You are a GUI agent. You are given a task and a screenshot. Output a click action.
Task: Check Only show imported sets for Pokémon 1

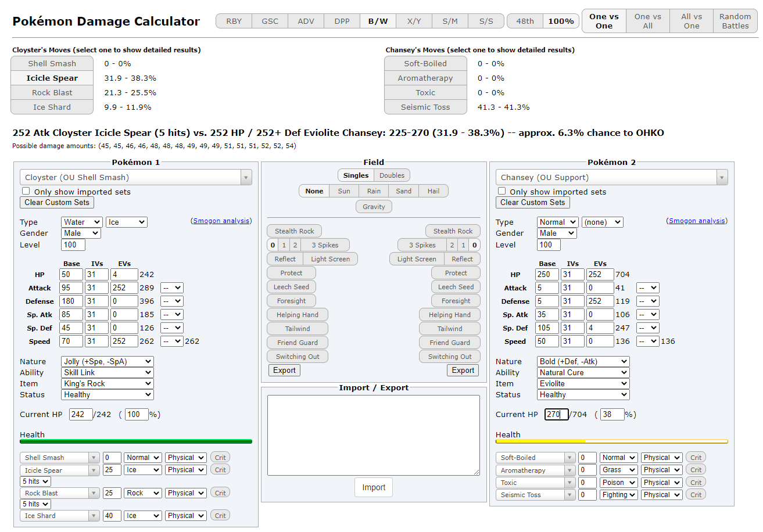pyautogui.click(x=26, y=191)
